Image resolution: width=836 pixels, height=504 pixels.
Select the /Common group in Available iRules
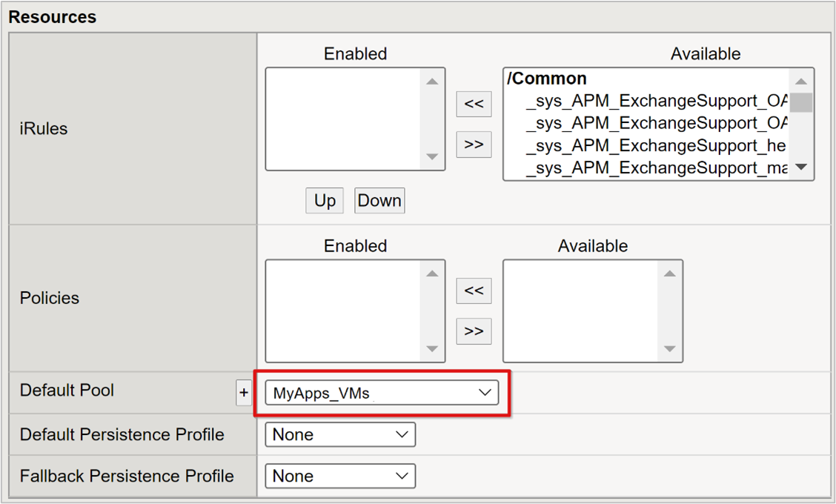click(546, 79)
